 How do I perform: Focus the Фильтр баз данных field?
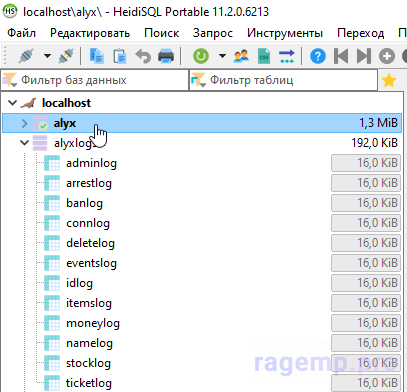point(95,80)
